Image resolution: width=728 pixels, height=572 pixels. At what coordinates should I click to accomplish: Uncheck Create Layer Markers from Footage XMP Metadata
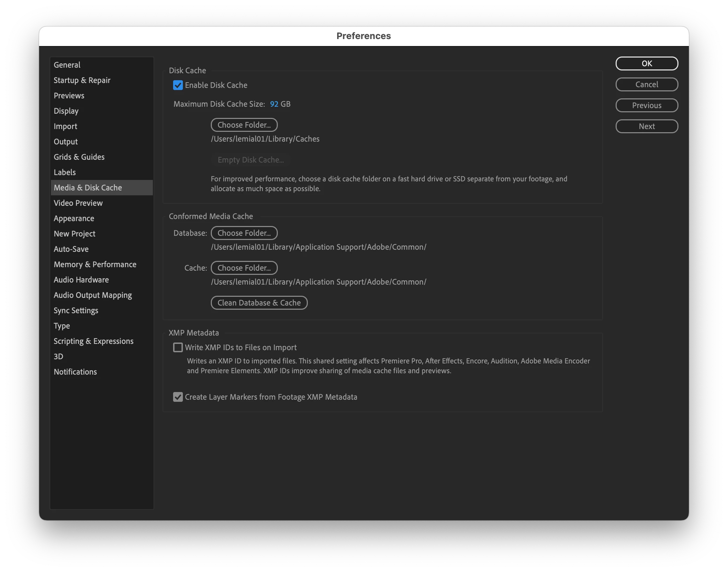coord(178,397)
